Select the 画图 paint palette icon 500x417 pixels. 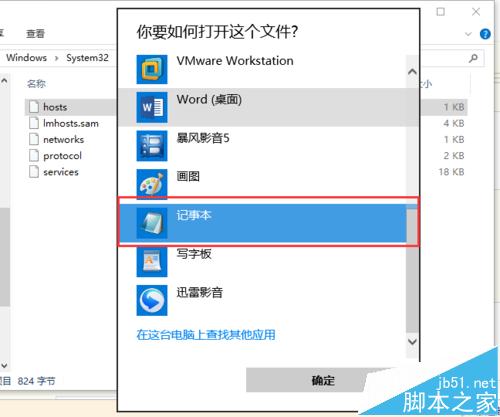[152, 184]
